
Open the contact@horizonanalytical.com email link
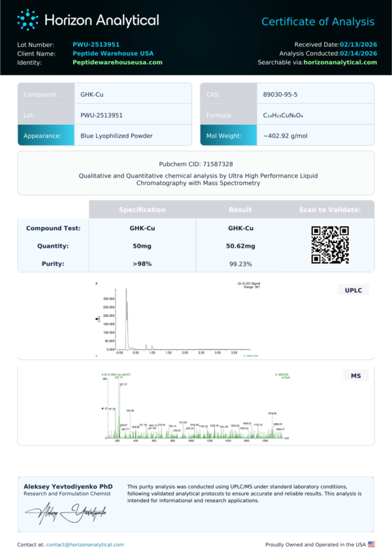coord(85,545)
